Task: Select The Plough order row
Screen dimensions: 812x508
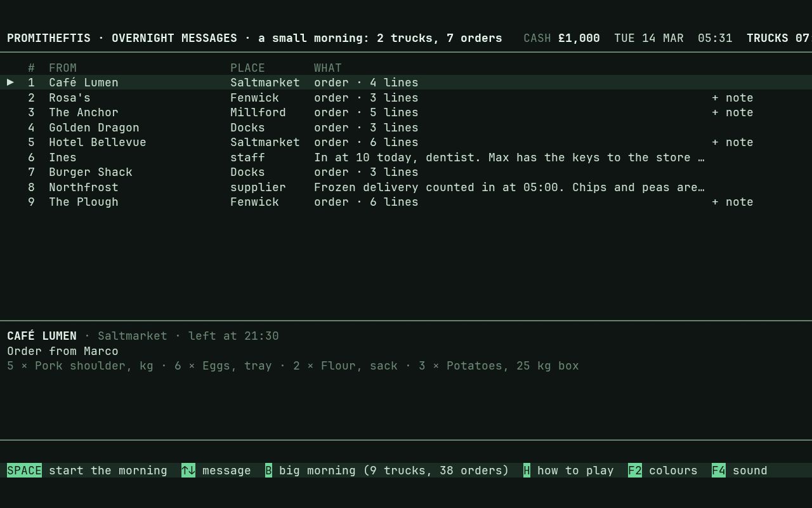Action: 406,202
